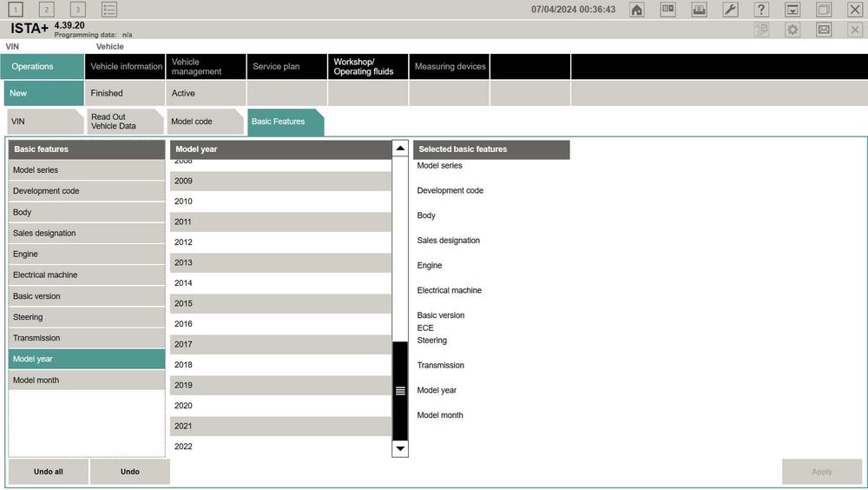Click the hide-to-tray window icon
868x490 pixels.
(x=792, y=10)
